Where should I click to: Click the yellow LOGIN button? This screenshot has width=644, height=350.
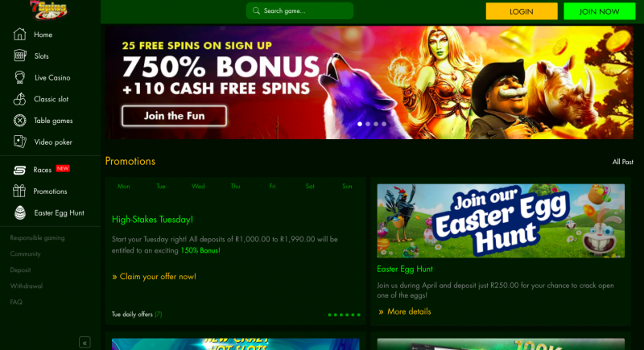(x=522, y=11)
